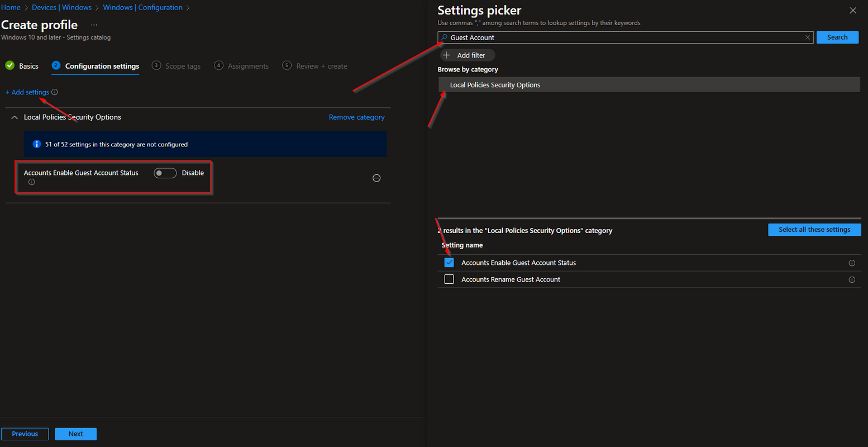
Task: Open info for the Accounts Rename Guest Account result
Action: click(852, 280)
